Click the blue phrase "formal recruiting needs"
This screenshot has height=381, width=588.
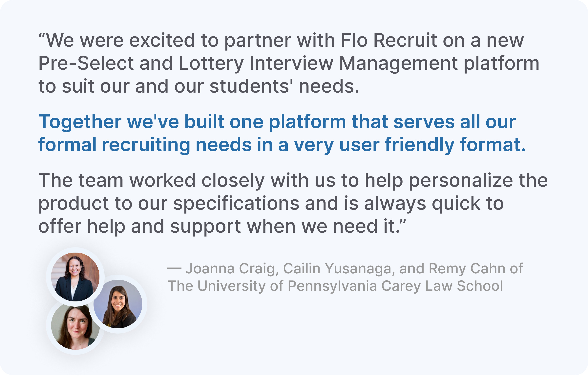(145, 145)
